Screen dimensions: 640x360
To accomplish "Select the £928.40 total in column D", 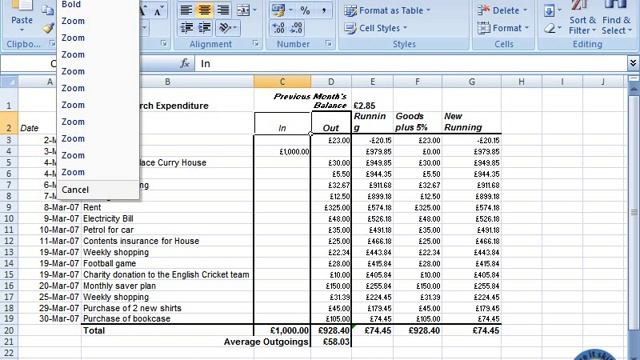I will point(331,330).
